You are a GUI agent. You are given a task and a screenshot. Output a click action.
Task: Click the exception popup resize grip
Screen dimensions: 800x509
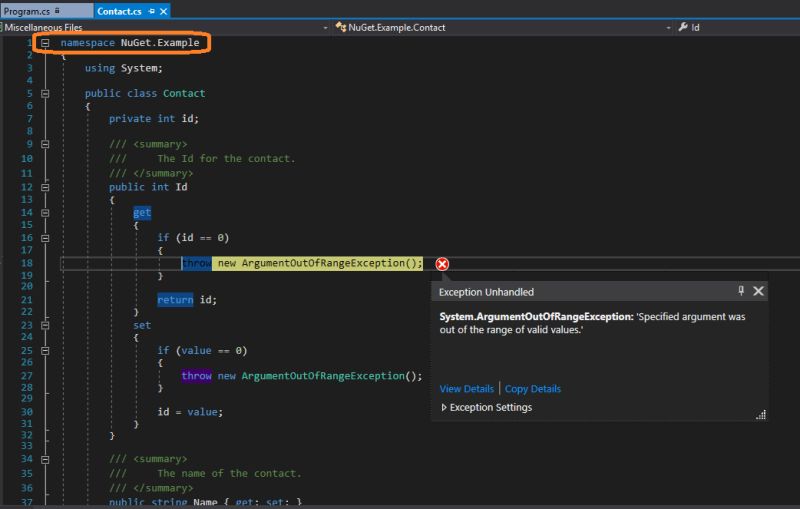click(761, 415)
